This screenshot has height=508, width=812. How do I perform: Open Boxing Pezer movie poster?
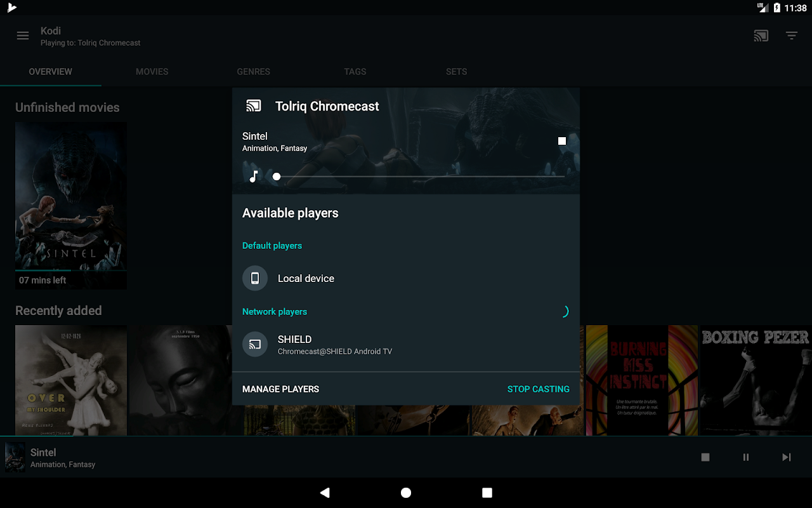click(756, 380)
